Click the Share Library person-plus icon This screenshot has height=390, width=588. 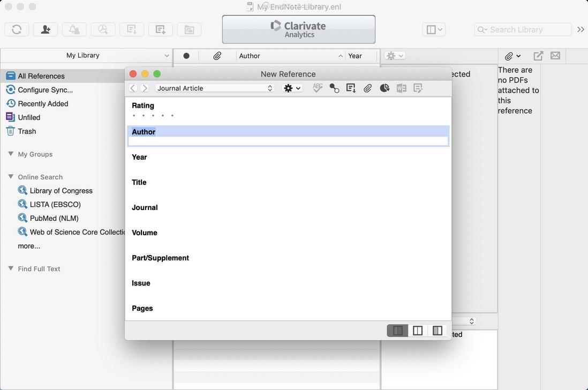pyautogui.click(x=46, y=29)
